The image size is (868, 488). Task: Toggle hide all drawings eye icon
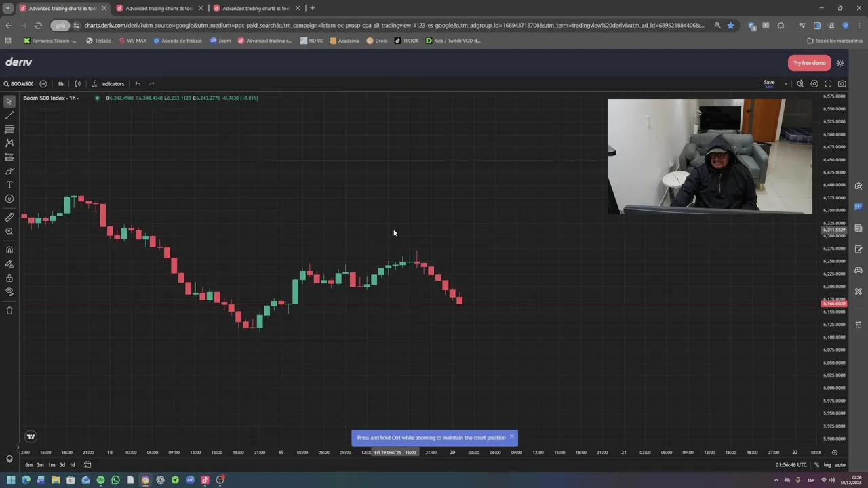click(9, 291)
